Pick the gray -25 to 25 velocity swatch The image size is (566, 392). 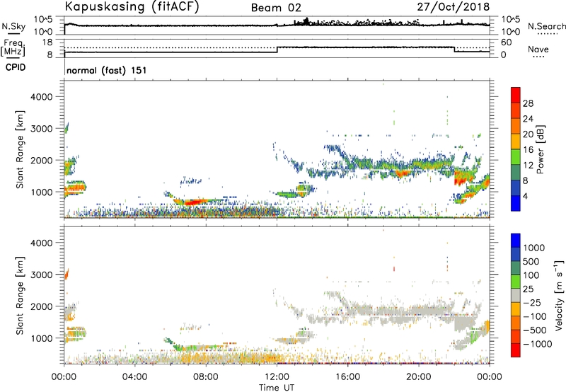coord(516,295)
